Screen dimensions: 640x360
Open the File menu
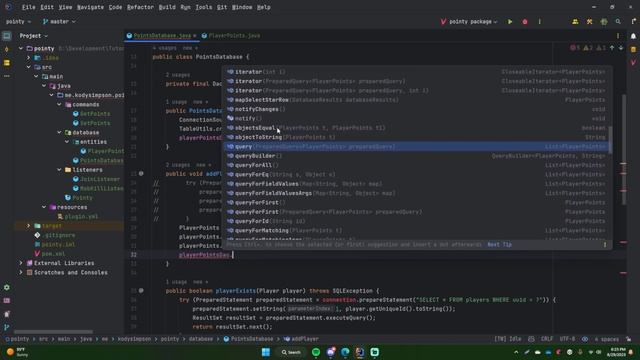29,7
